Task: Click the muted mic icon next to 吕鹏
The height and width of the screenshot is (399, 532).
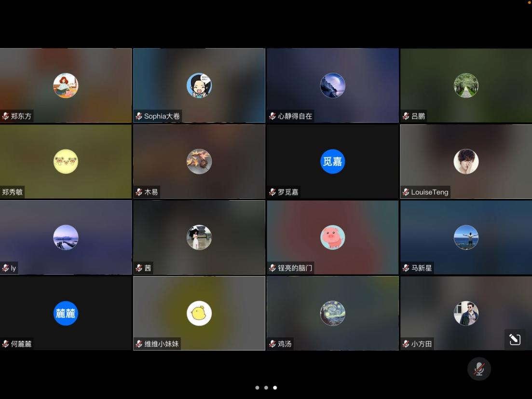Action: click(x=406, y=116)
